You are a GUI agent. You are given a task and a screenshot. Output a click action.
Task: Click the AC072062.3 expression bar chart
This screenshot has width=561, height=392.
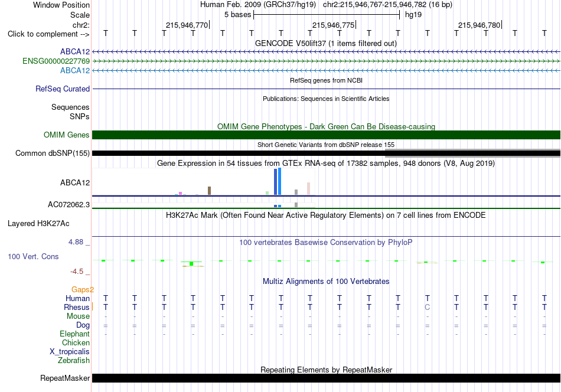tap(204, 205)
